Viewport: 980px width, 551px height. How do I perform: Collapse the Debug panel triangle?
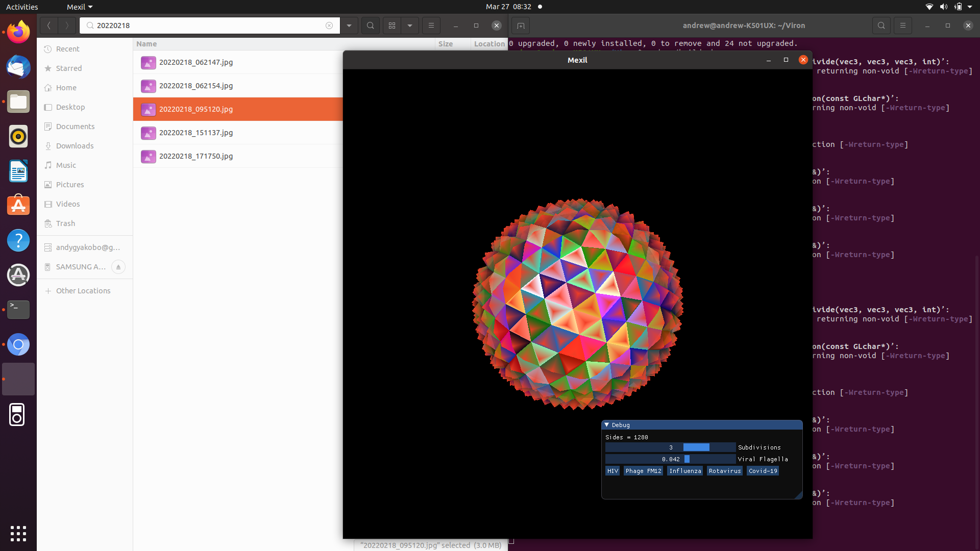(606, 425)
